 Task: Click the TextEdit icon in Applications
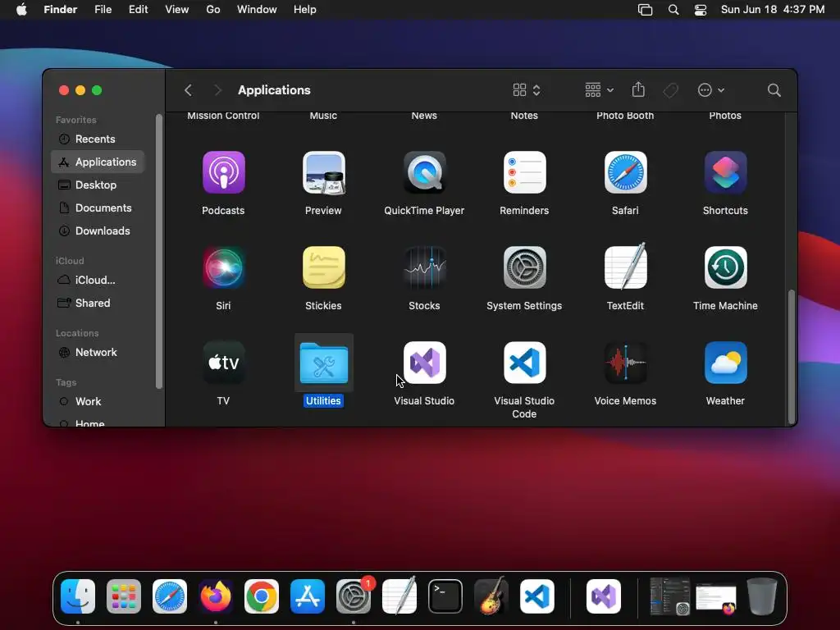pos(625,267)
